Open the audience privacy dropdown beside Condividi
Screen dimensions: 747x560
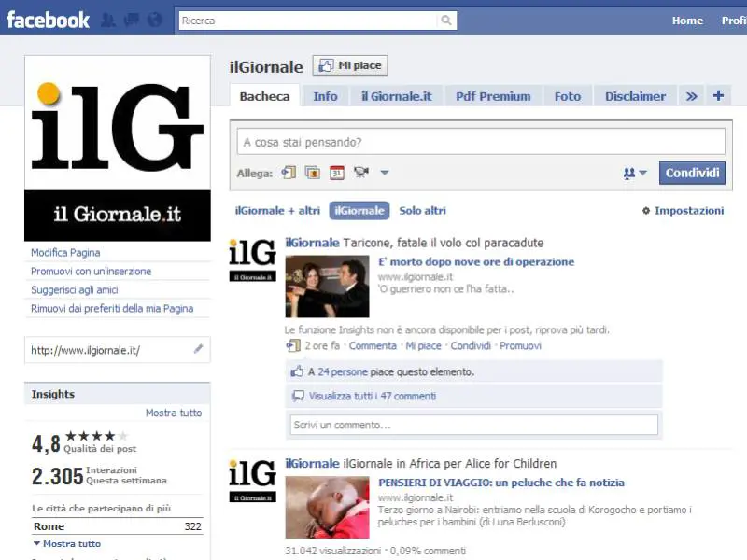(x=635, y=173)
